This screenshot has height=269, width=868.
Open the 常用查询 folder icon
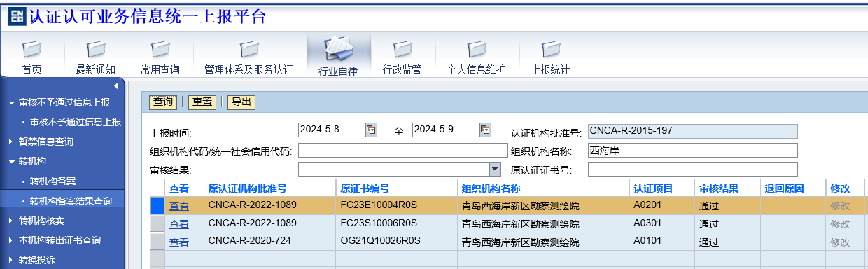160,49
